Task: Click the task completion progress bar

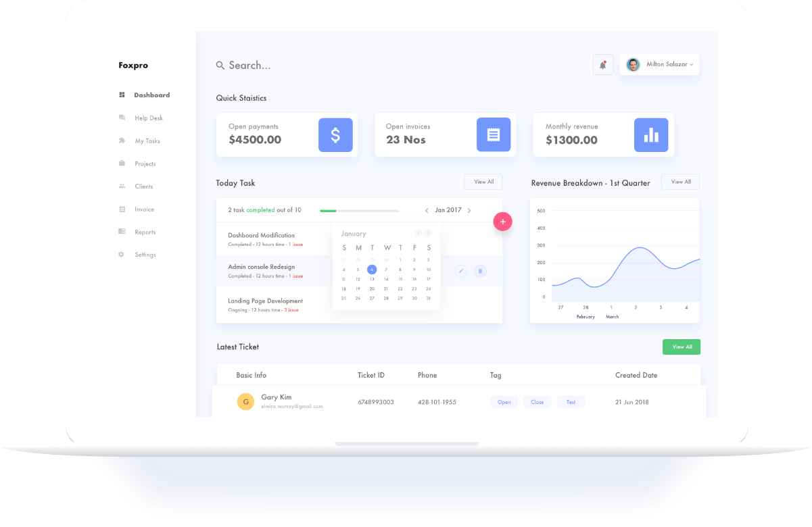Action: tap(359, 211)
